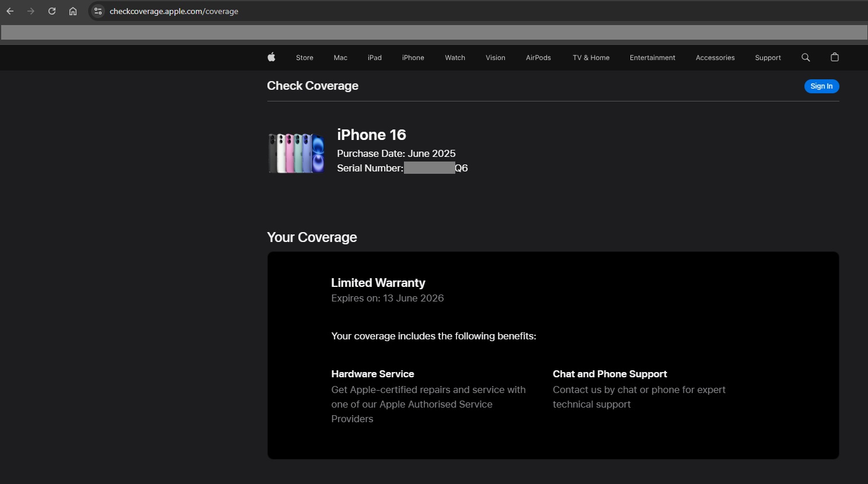Open the Watch menu item

[455, 58]
